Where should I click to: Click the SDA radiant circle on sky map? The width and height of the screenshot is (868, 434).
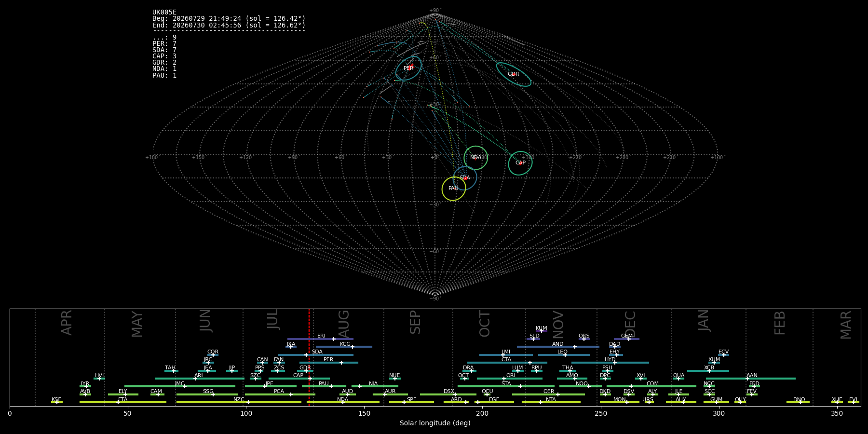465,178
